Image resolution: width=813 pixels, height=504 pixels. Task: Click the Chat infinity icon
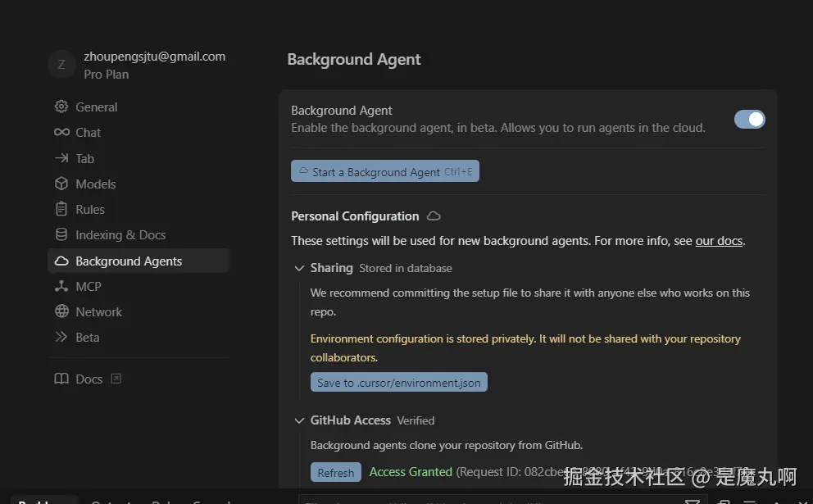coord(61,132)
